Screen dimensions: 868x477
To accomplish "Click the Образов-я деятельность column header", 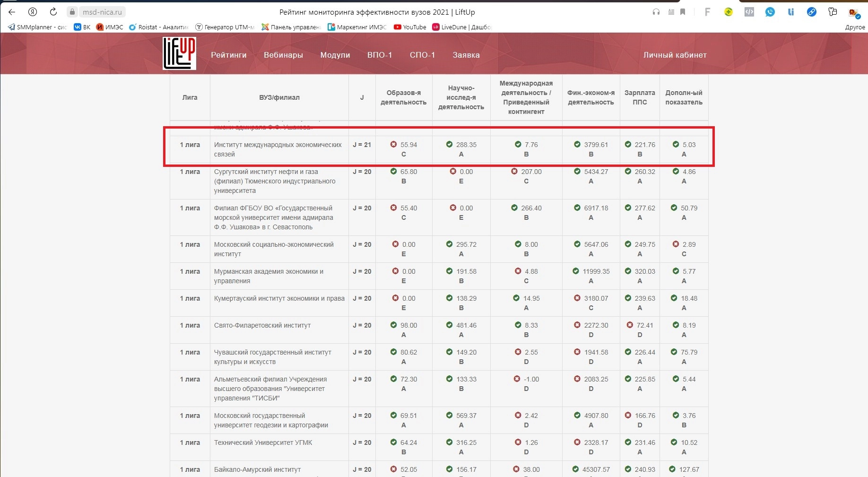I will point(403,97).
